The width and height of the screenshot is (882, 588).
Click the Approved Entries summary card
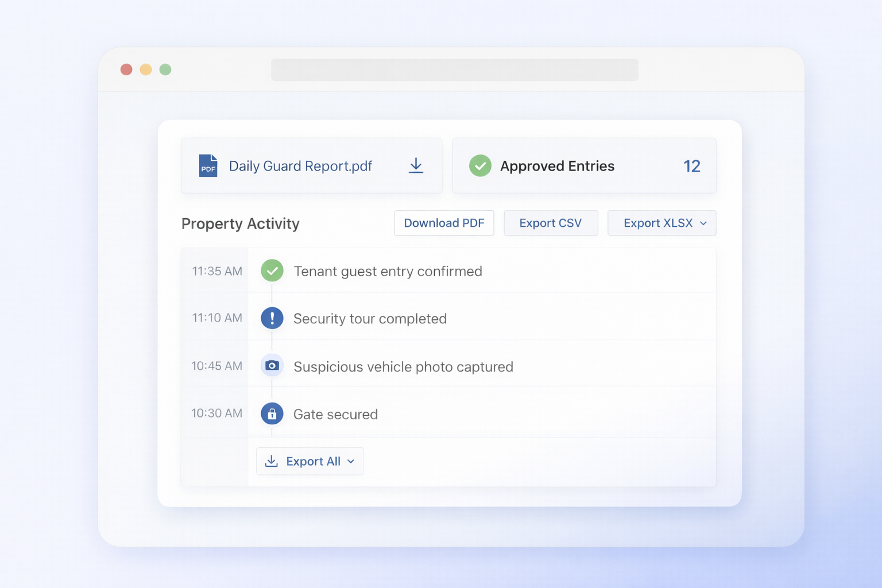tap(584, 165)
